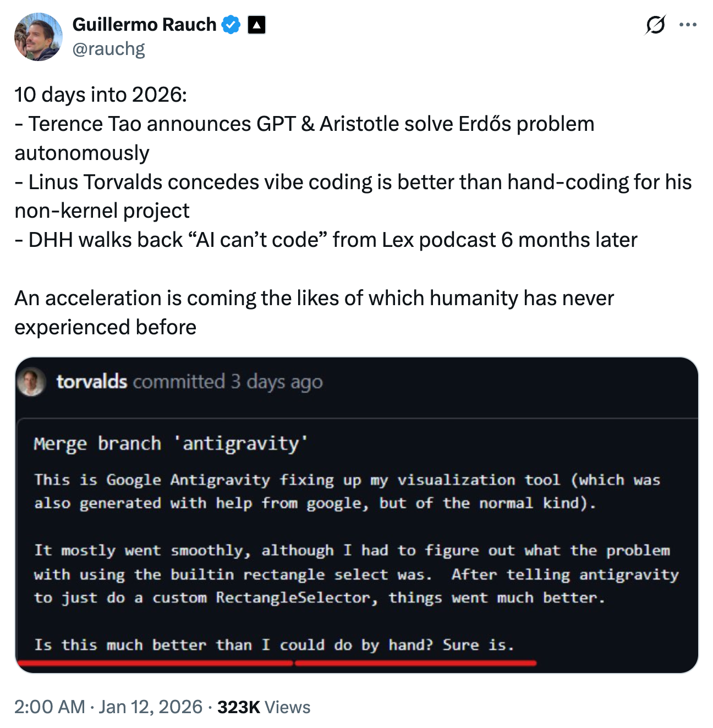The width and height of the screenshot is (713, 728).
Task: Click the torvalds avatar in the commit screenshot
Action: tap(31, 382)
